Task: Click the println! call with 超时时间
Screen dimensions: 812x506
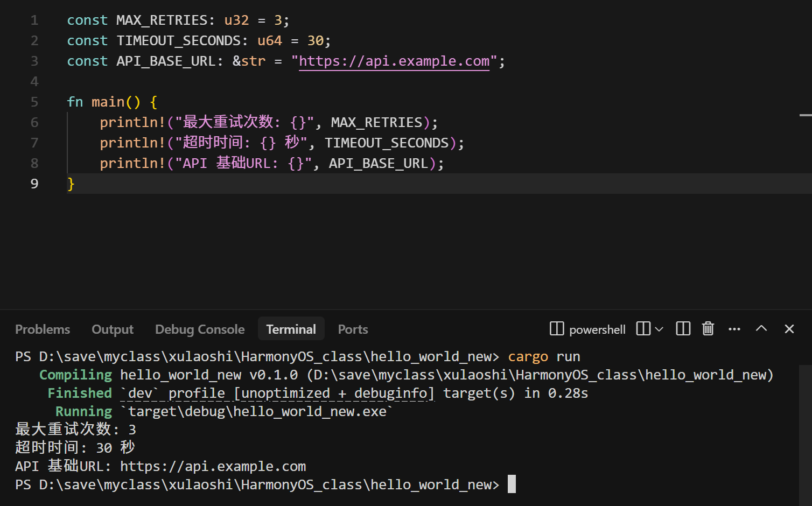Action: (282, 143)
